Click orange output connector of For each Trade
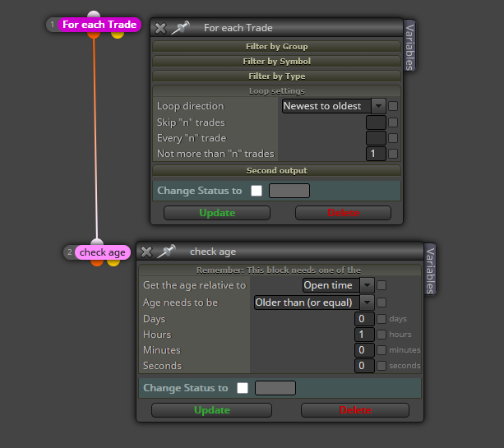The image size is (504, 448). tap(94, 34)
